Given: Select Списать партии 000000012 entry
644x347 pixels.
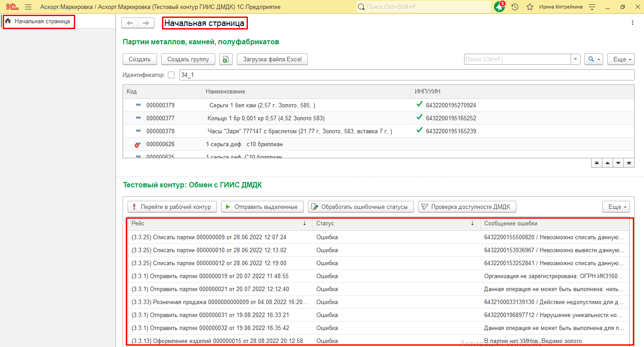Looking at the screenshot, I should coord(378,263).
